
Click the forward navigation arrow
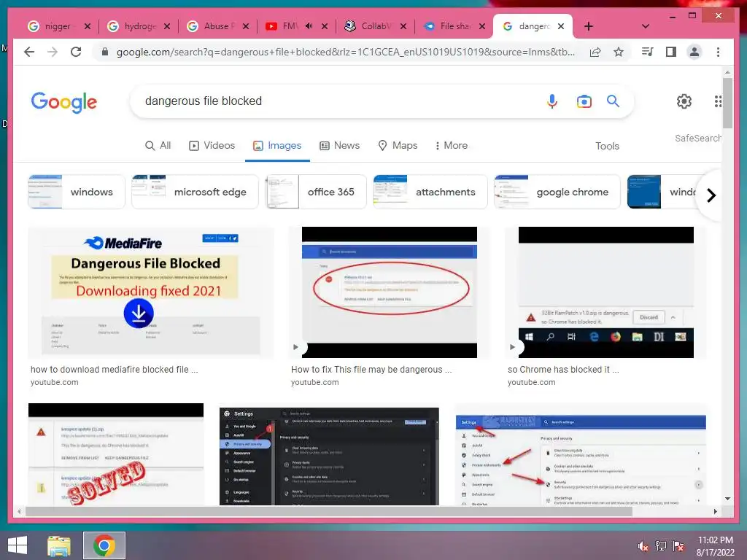(x=53, y=52)
